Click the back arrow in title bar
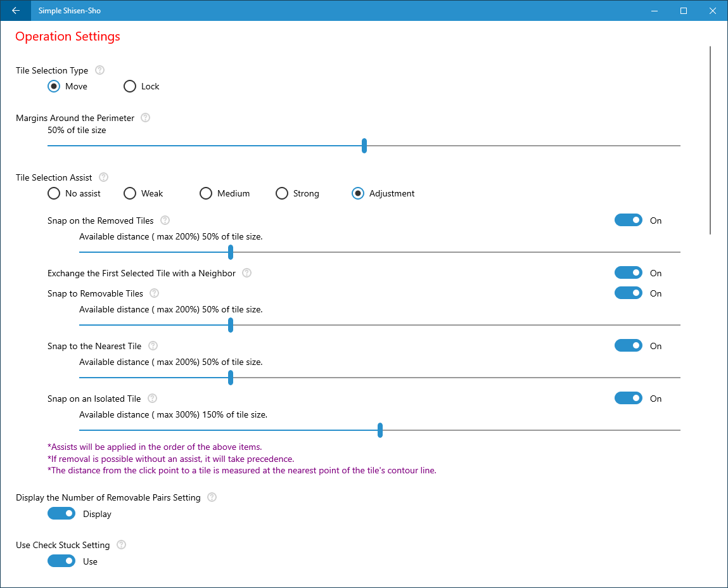 tap(16, 10)
